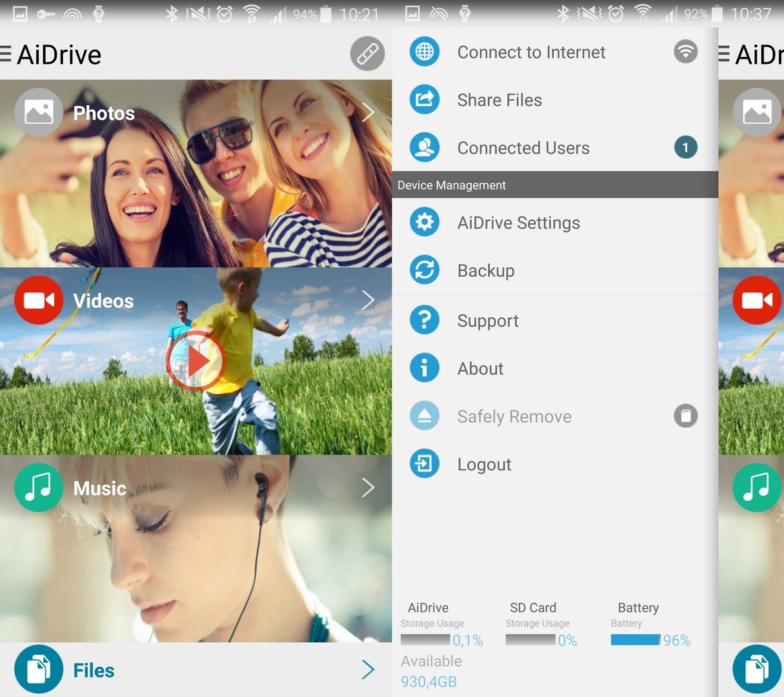
Task: Tap the 930,4GB available storage value
Action: click(429, 682)
